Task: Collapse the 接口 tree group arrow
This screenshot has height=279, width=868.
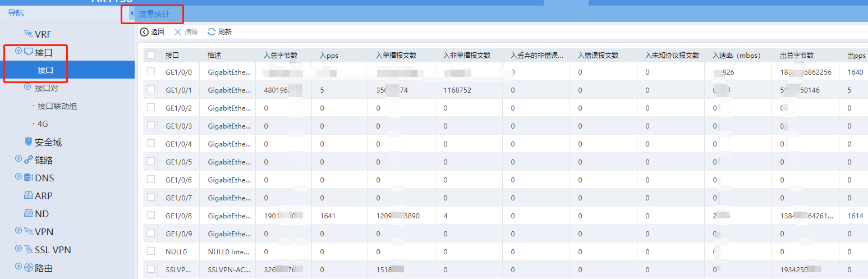Action: point(19,51)
